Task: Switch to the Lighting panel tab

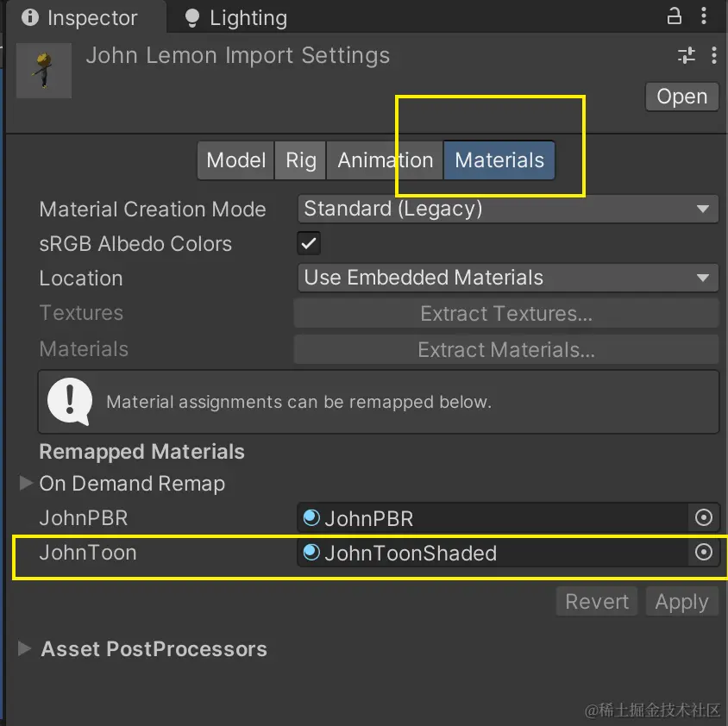Action: click(x=236, y=18)
